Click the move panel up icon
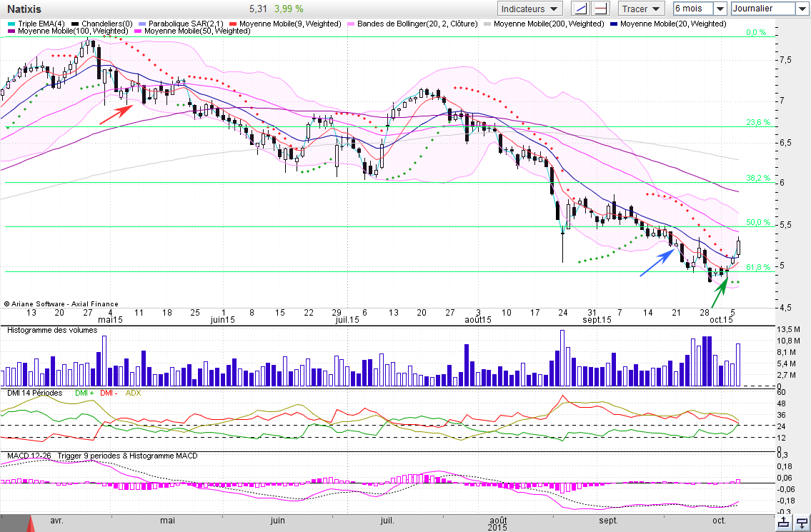 [x=784, y=522]
